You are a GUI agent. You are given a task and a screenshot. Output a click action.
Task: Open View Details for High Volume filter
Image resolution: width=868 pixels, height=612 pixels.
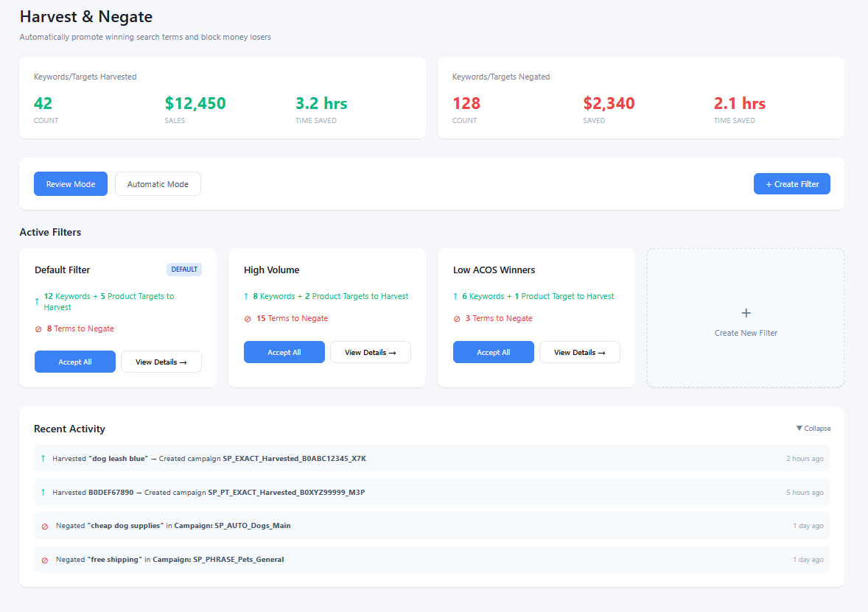(370, 352)
